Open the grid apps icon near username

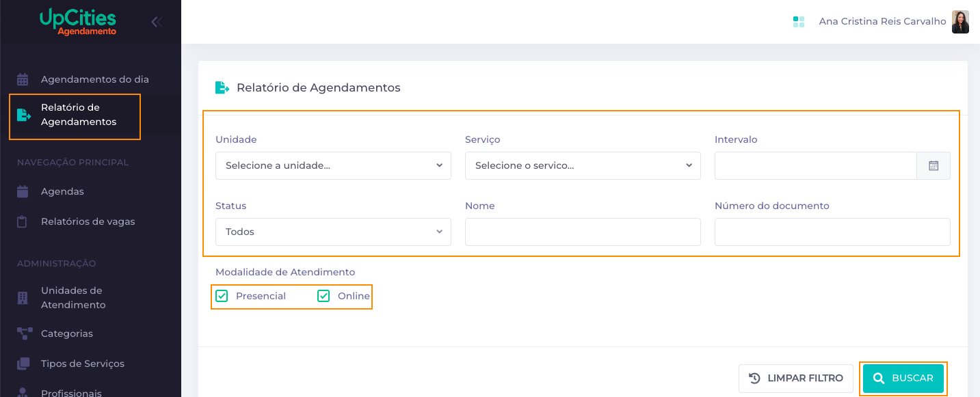[799, 22]
